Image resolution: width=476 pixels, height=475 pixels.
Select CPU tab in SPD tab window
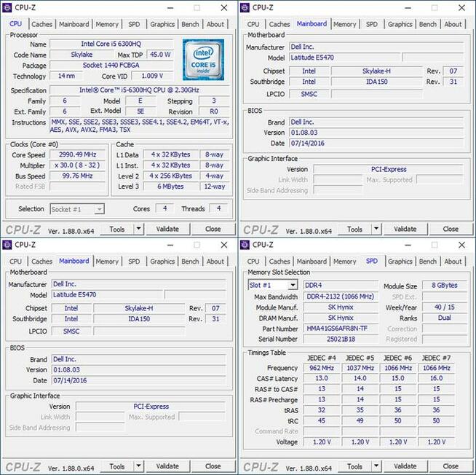coord(253,262)
